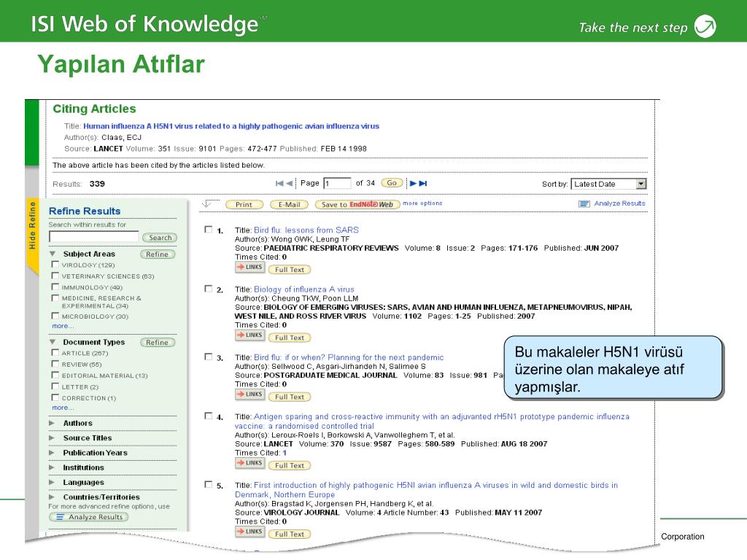Click the E-Mail button
The width and height of the screenshot is (747, 560).
(289, 205)
